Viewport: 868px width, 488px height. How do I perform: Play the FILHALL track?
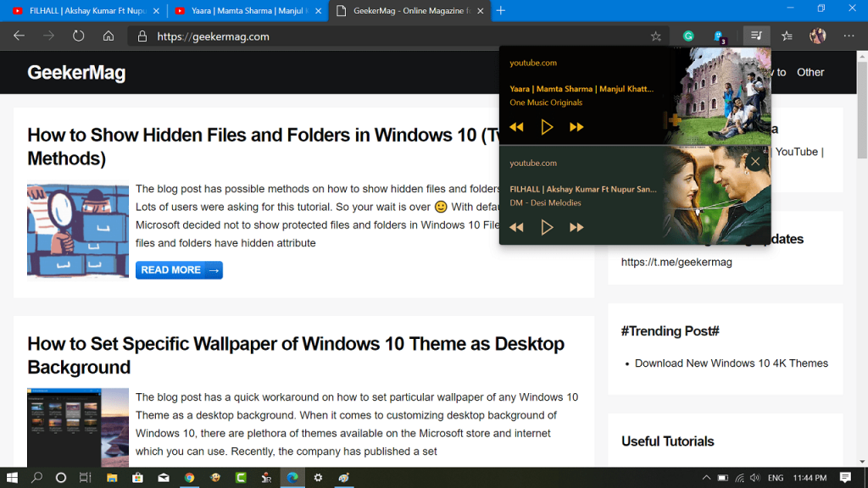point(547,227)
